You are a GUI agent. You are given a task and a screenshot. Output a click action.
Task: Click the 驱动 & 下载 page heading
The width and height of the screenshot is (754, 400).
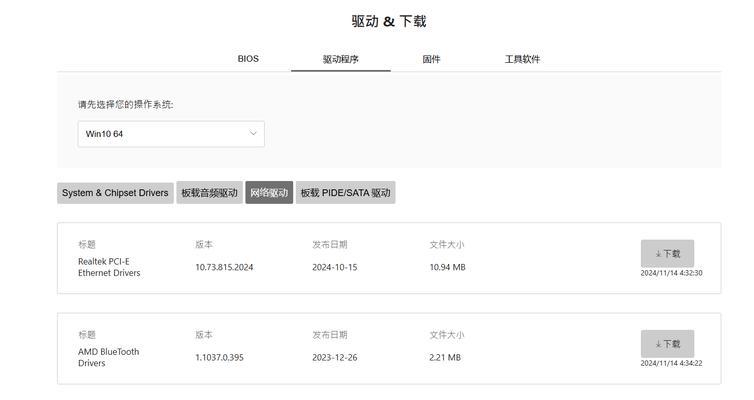pos(389,22)
